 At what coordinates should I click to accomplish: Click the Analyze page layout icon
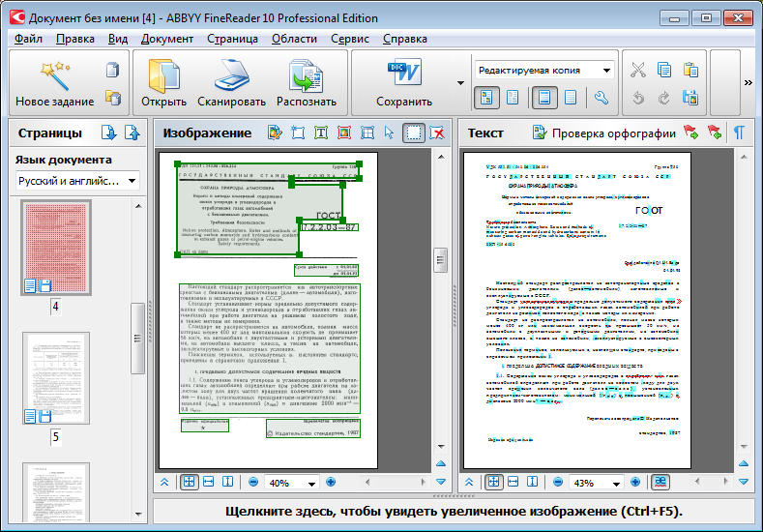click(275, 133)
